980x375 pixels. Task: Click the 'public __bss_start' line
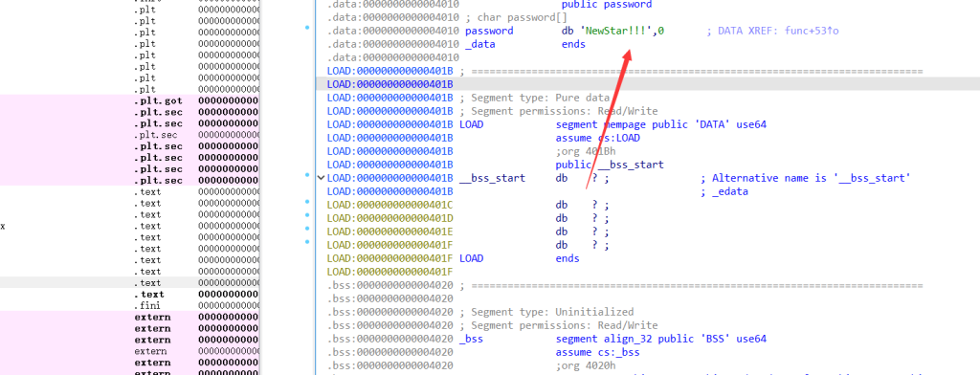(610, 165)
